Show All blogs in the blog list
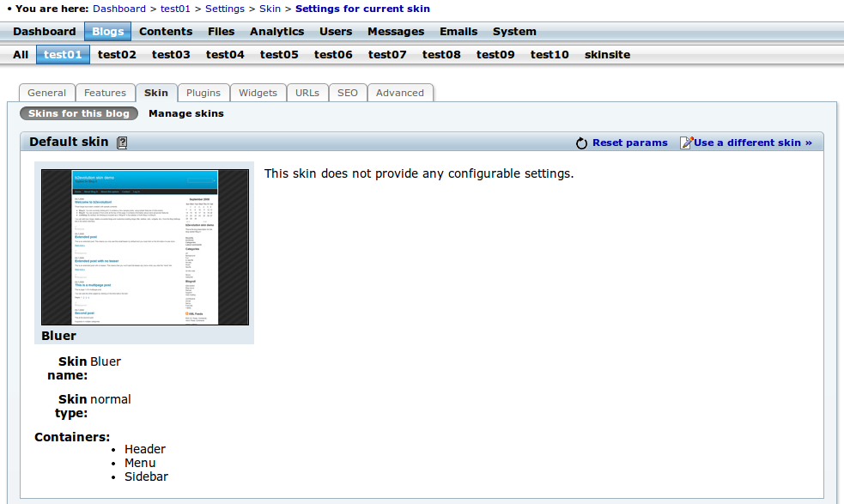Viewport: 844px width, 504px height. pos(21,54)
